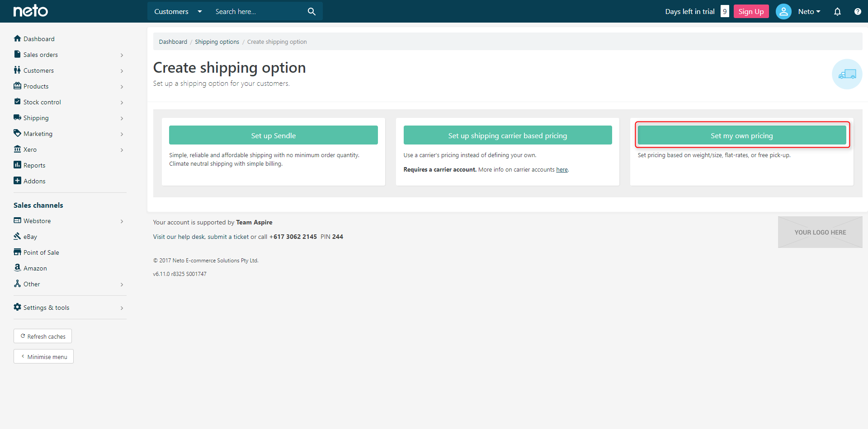The width and height of the screenshot is (868, 429).
Task: Click the shipping truck page icon
Action: 847,74
